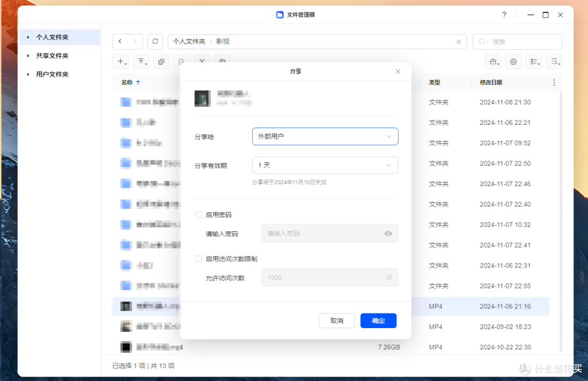588x381 pixels.
Task: Close the 分享 dialog
Action: pos(398,71)
